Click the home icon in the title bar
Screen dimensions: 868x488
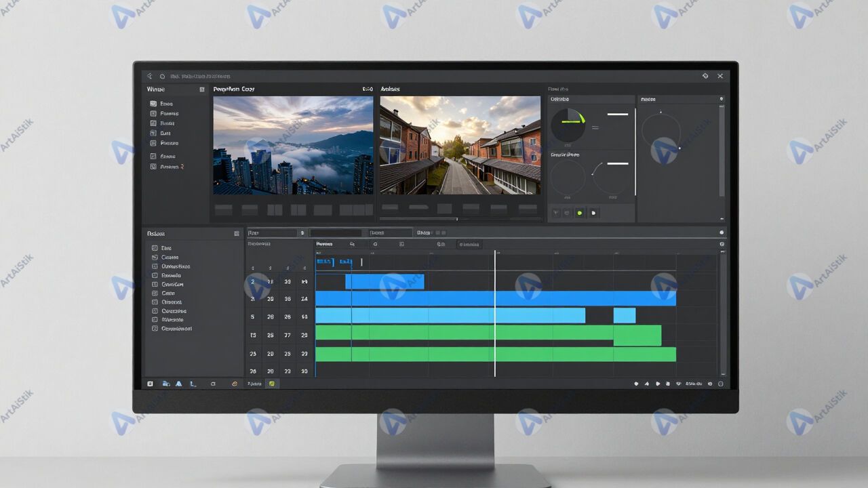point(163,77)
